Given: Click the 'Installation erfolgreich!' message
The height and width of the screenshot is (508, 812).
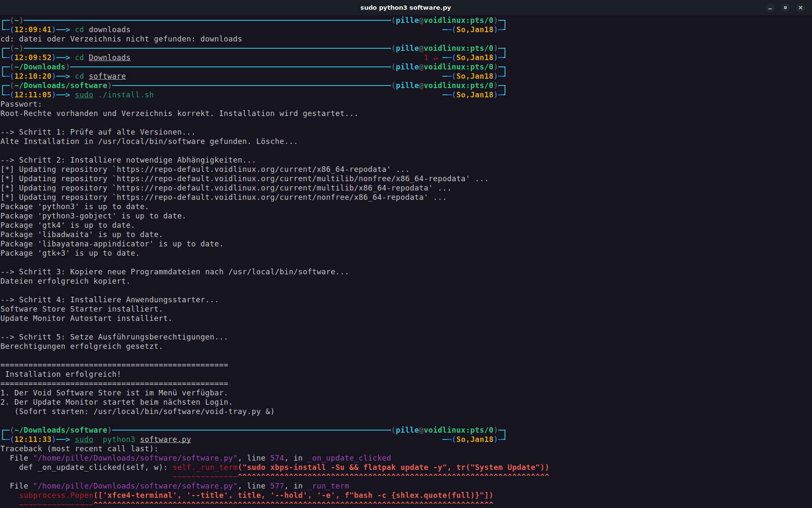Looking at the screenshot, I should 63,374.
